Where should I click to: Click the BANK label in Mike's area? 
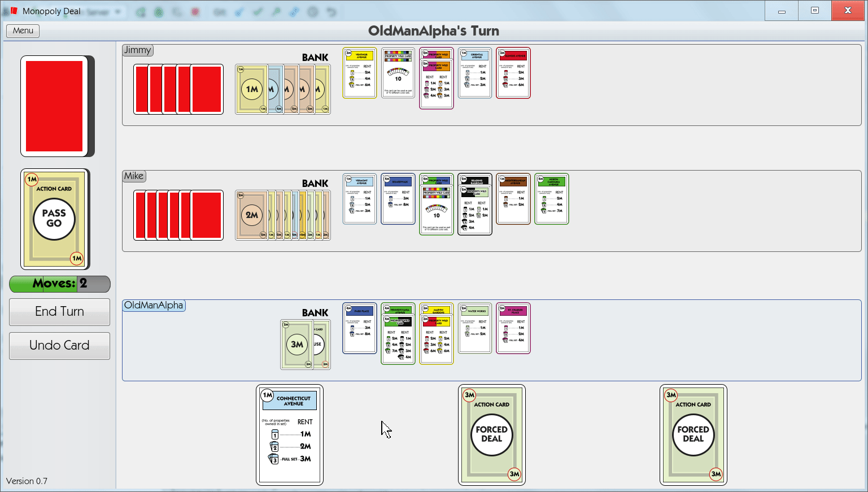(x=315, y=184)
